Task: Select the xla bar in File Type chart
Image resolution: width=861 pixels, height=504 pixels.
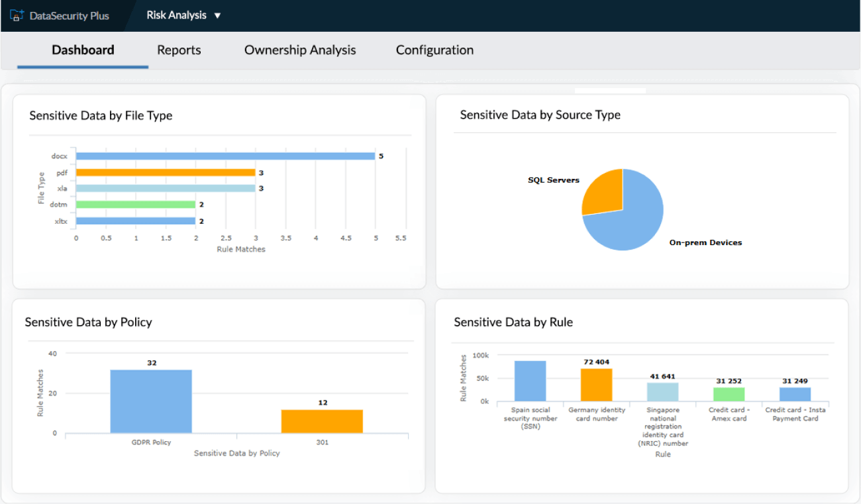Action: [166, 188]
